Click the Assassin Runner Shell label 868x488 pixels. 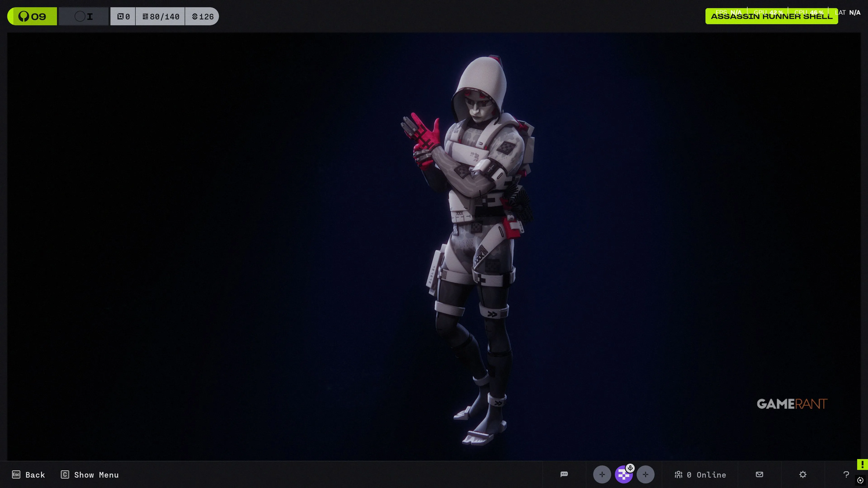tap(771, 16)
